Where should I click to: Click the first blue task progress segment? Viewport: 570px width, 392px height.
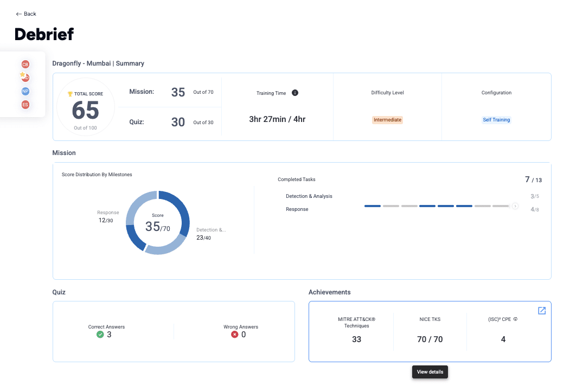click(x=373, y=206)
